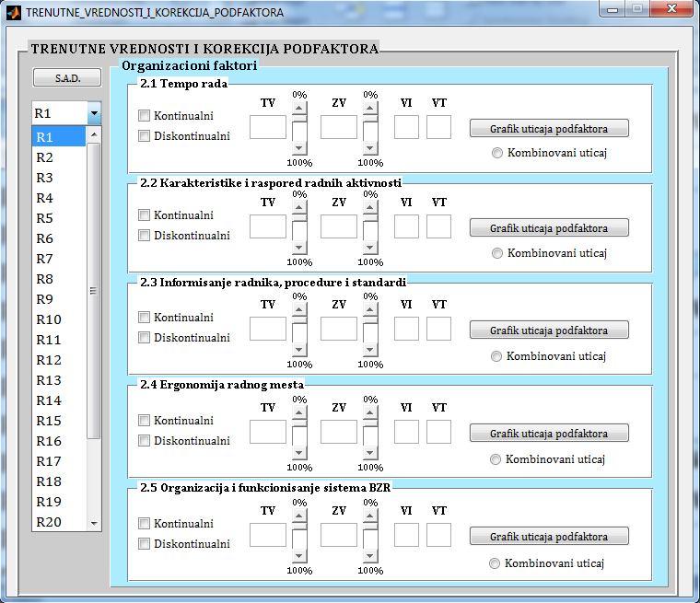This screenshot has width=700, height=603.
Task: Click the list scrollbar up arrow
Action: pyautogui.click(x=94, y=134)
